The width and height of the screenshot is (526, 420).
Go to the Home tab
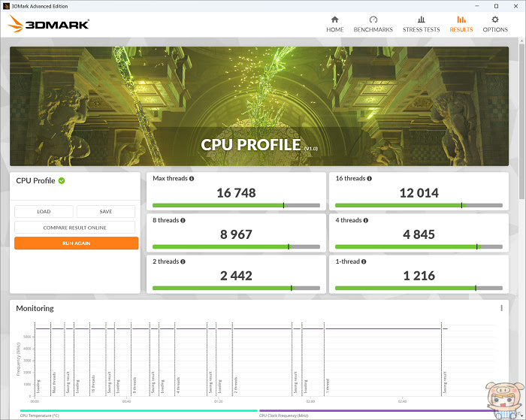335,25
